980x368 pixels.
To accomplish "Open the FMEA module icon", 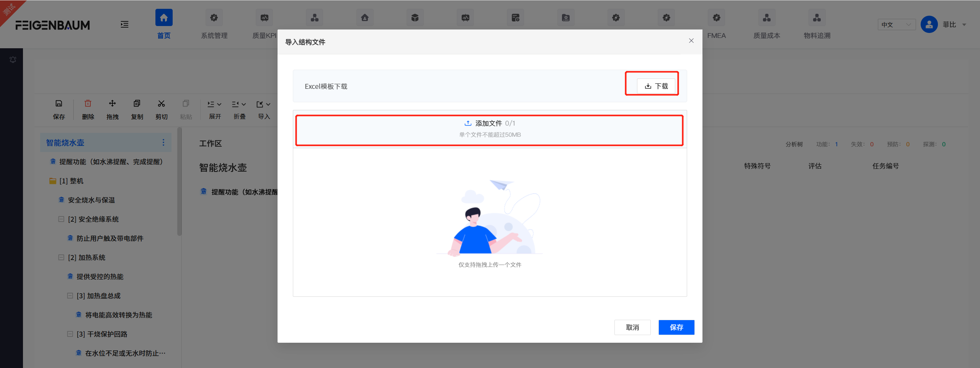I will [716, 17].
